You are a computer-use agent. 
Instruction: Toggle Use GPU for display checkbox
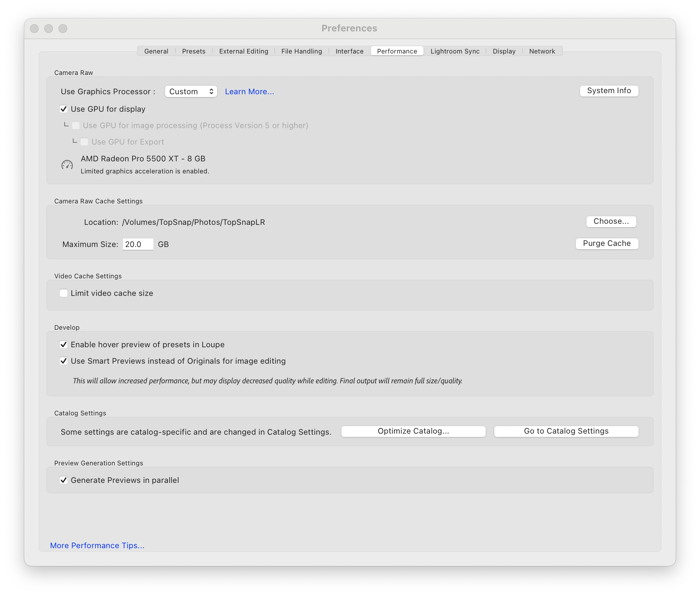[x=64, y=109]
